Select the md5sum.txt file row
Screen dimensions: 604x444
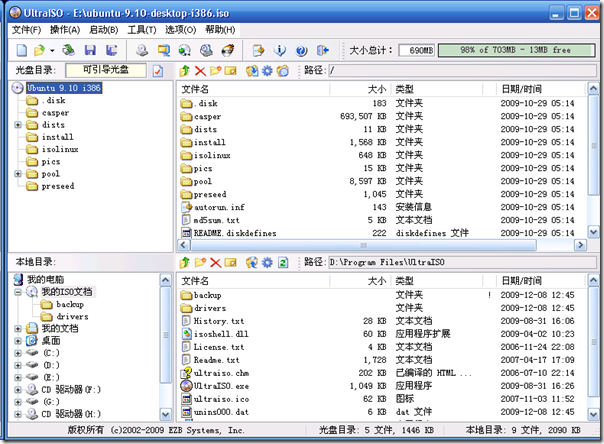[381, 220]
